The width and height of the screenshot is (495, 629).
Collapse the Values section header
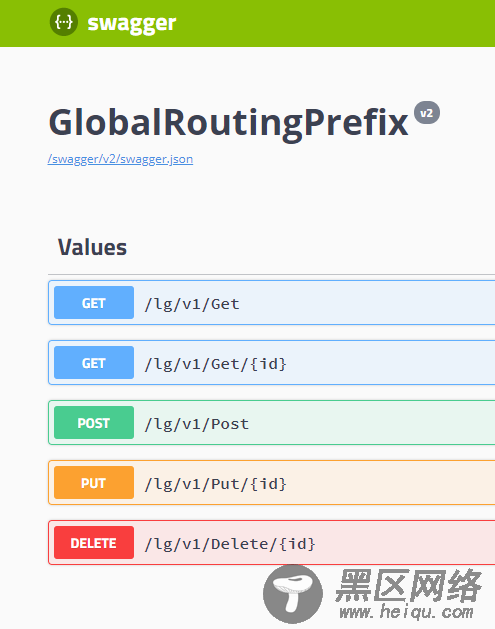click(x=272, y=247)
